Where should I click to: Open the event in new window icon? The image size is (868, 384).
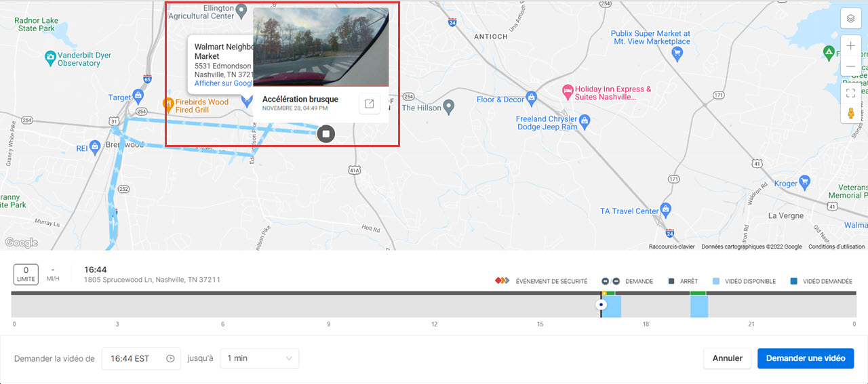click(369, 104)
